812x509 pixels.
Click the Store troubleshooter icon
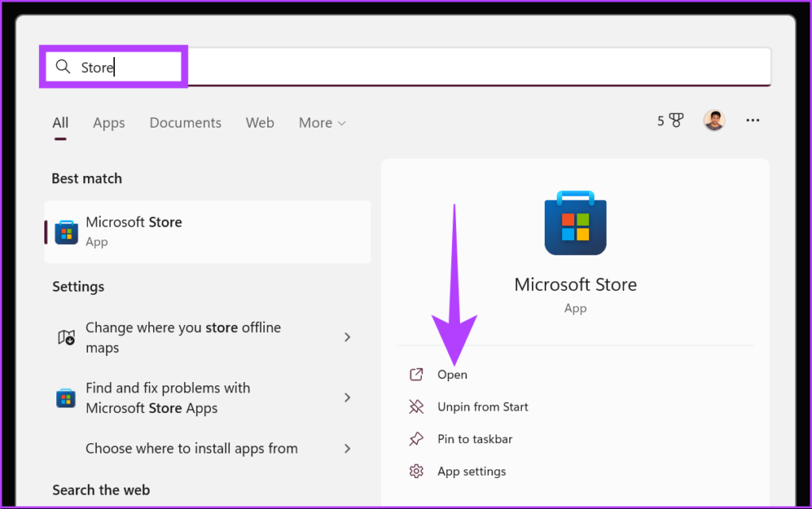click(66, 398)
